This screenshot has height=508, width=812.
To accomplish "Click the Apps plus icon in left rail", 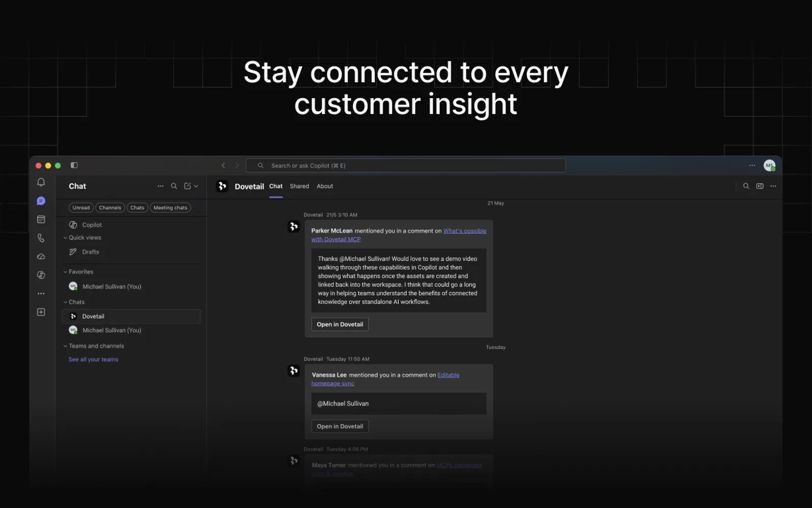I will [41, 312].
